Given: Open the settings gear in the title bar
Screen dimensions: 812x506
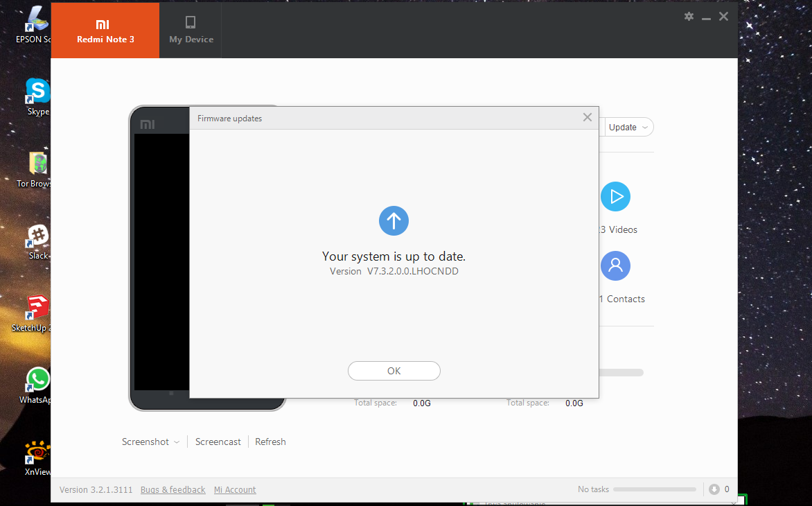Looking at the screenshot, I should [x=689, y=17].
